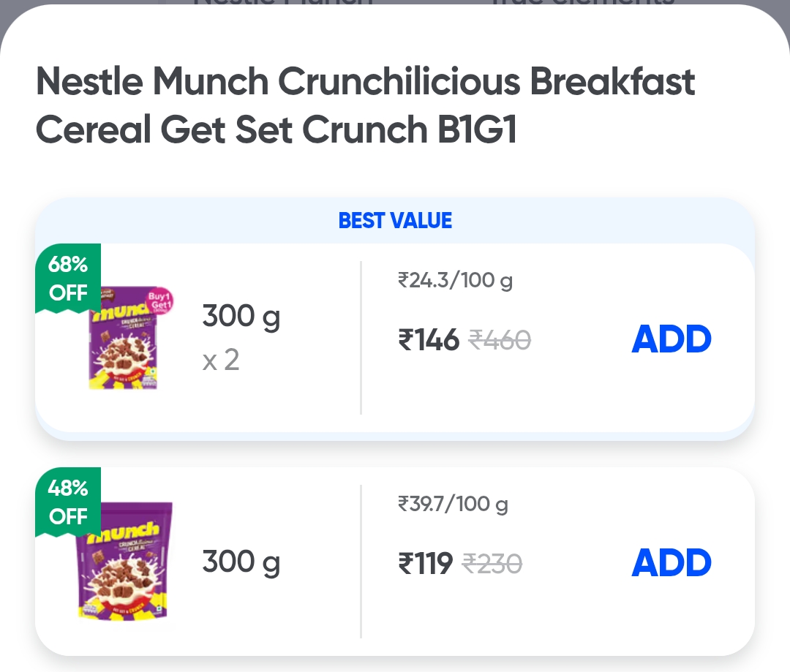Select the 300 g label in 48% off card
The image size is (790, 672).
click(241, 562)
